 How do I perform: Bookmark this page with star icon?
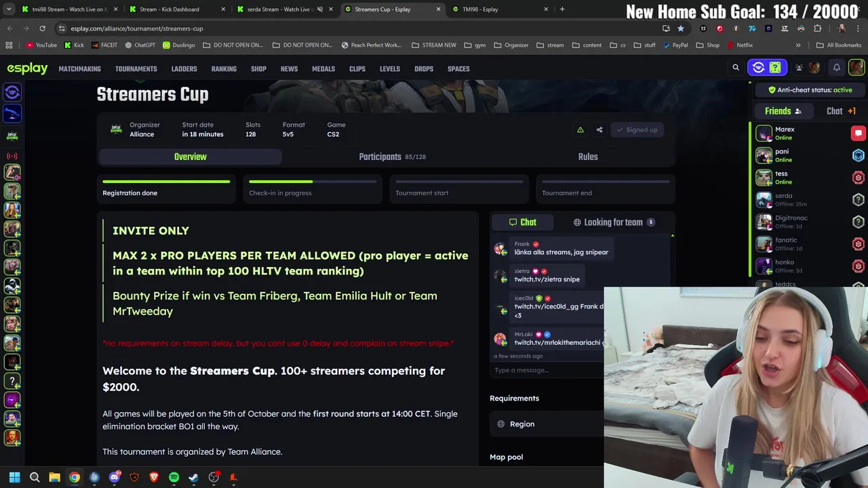coord(680,28)
